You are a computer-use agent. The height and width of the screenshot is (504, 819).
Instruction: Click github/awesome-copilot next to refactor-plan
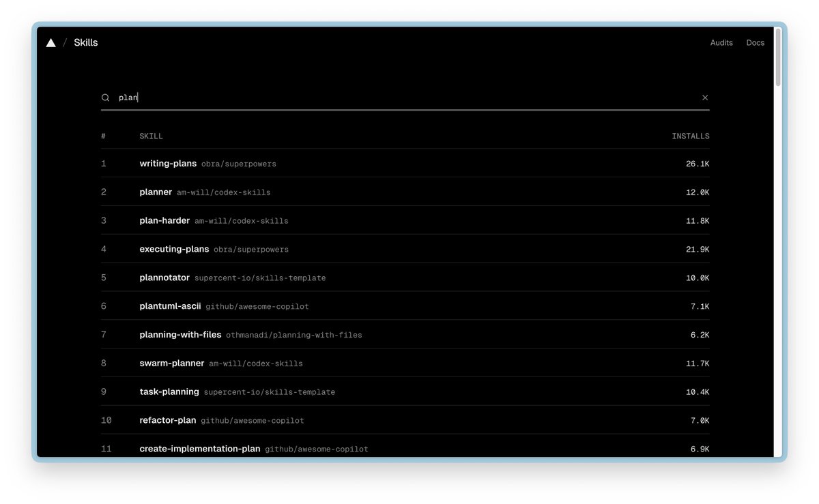click(x=253, y=421)
